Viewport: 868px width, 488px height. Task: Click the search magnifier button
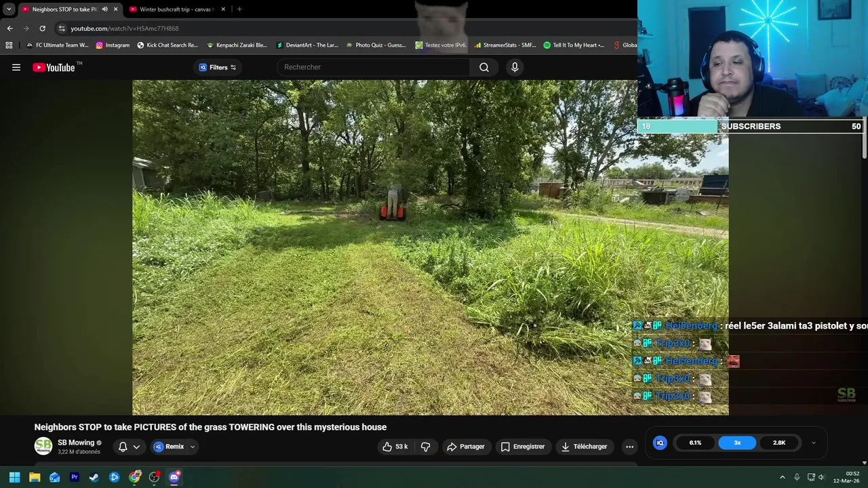pos(484,67)
